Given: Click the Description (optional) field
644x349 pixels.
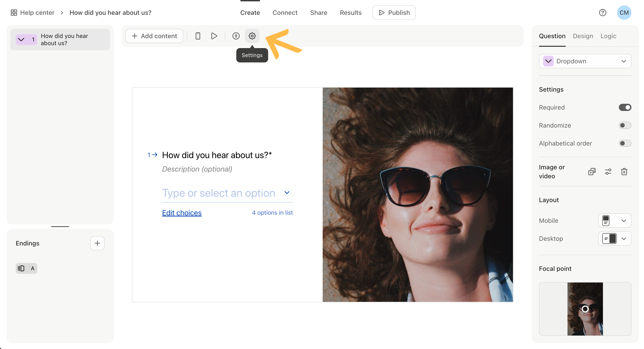Looking at the screenshot, I should point(197,169).
